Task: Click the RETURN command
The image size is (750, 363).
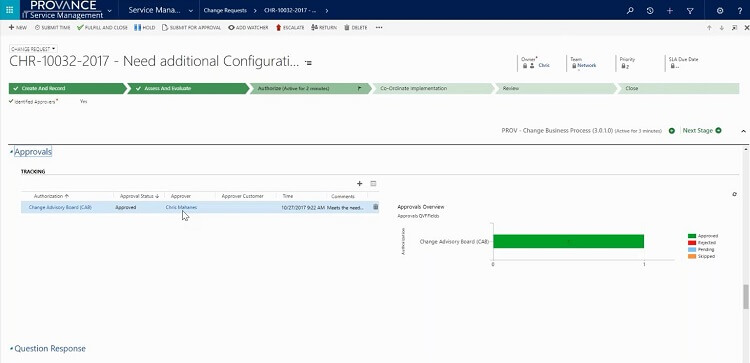Action: click(324, 28)
